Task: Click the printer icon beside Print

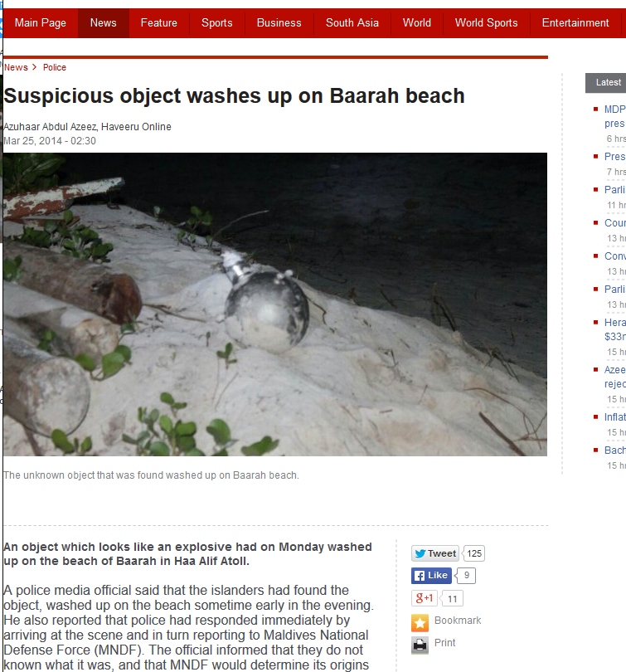Action: click(x=420, y=645)
